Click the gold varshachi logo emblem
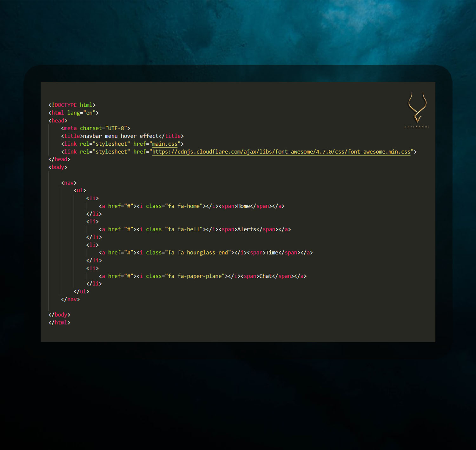This screenshot has height=450, width=476. 417,108
